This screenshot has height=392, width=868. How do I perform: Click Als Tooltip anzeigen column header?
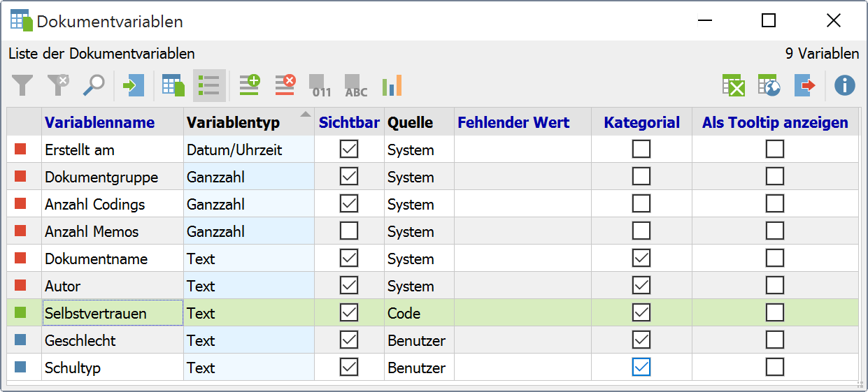775,123
